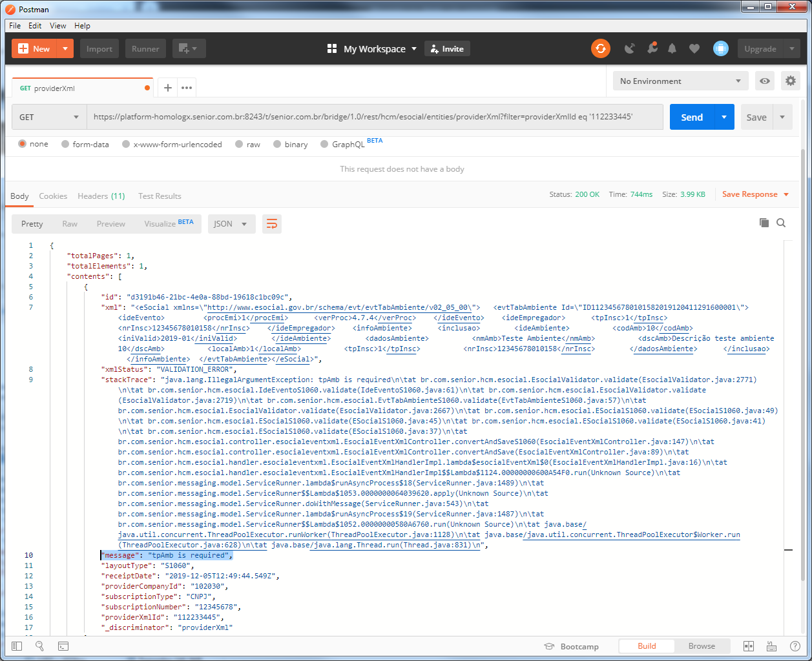
Task: Switch to Build mode
Action: point(647,646)
